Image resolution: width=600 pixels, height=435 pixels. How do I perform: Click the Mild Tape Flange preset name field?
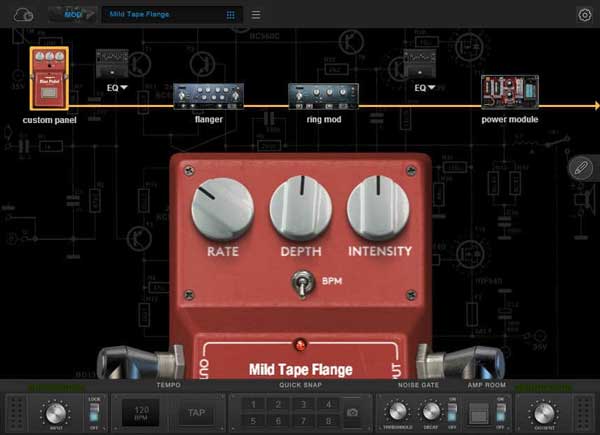pos(172,15)
